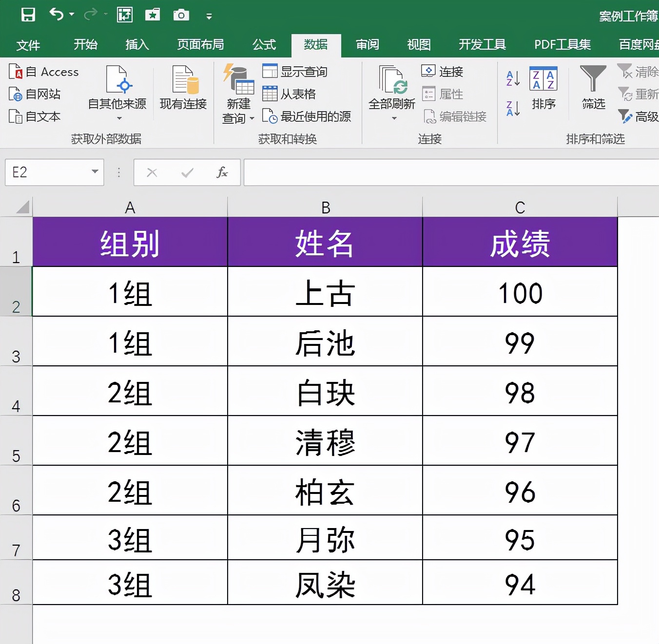The image size is (659, 644).
Task: Click the 连接 button in connections group
Action: coord(442,72)
